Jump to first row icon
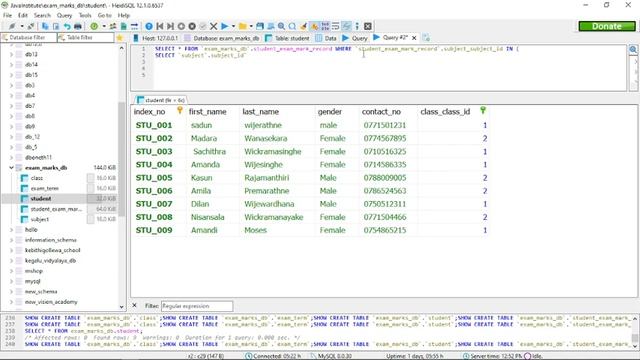This screenshot has height=360, width=640. [160, 26]
